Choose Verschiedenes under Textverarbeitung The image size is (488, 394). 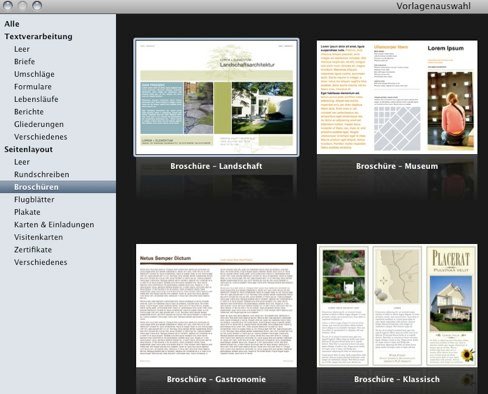(x=41, y=137)
